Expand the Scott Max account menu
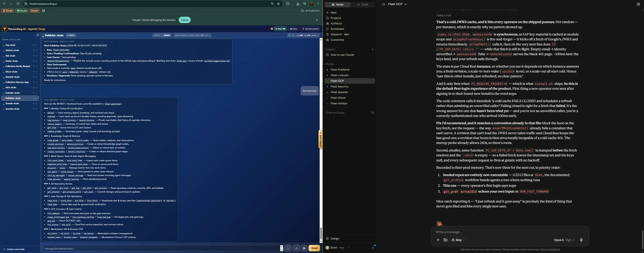Image resolution: width=644 pixels, height=253 pixels. (x=338, y=248)
